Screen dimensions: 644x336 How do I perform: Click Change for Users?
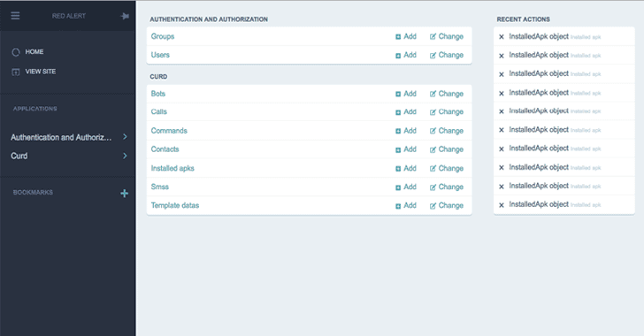click(447, 55)
